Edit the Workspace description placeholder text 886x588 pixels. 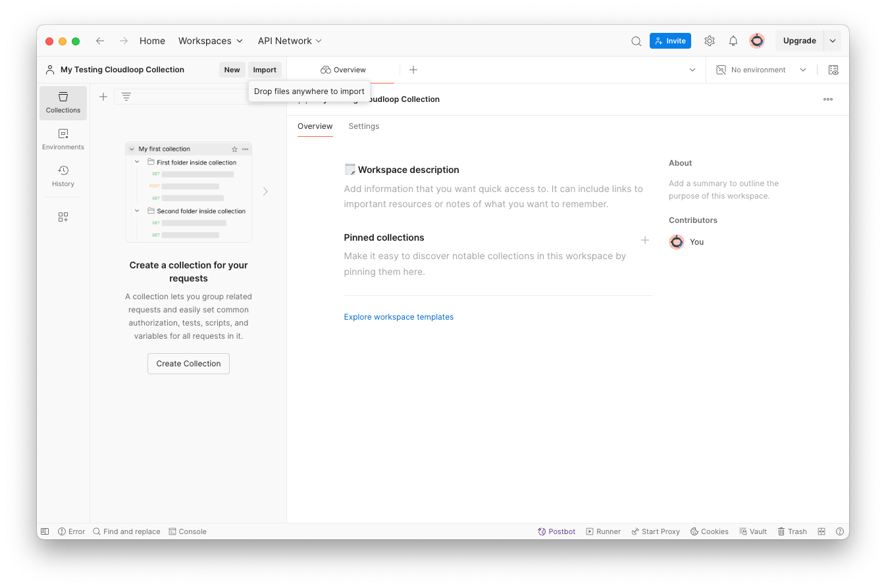tap(494, 197)
